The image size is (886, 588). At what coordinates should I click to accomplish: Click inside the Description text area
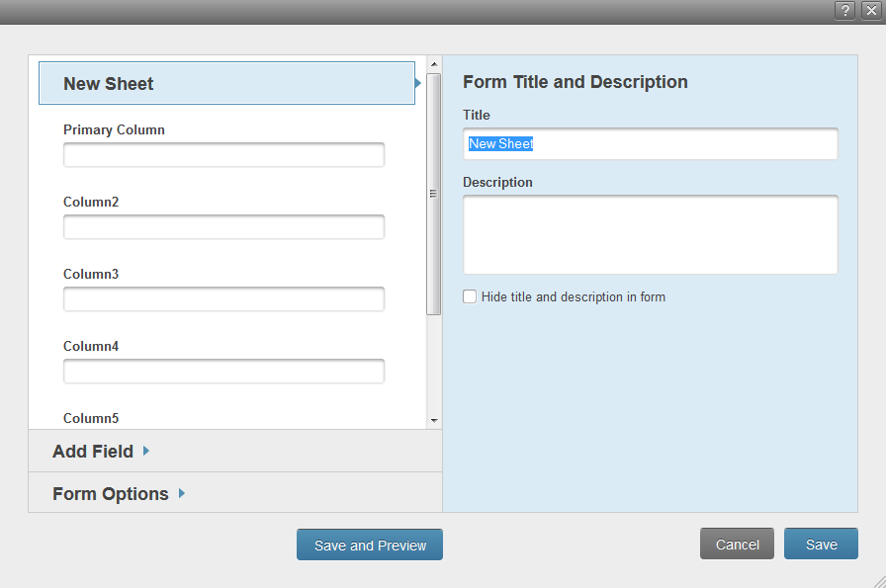[x=650, y=234]
